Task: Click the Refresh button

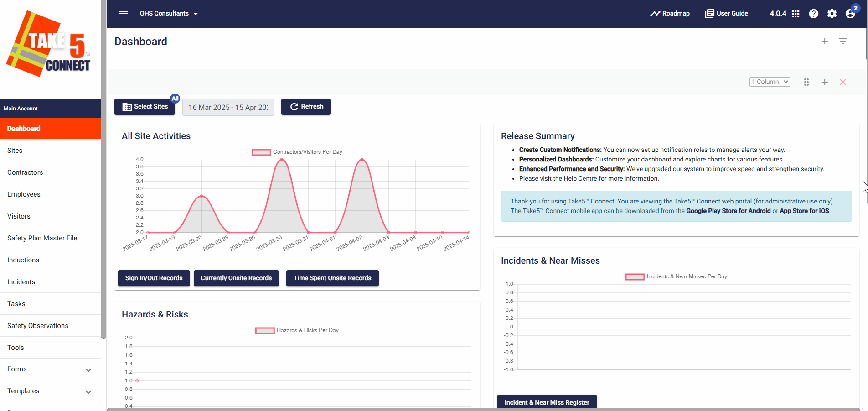Action: click(306, 107)
